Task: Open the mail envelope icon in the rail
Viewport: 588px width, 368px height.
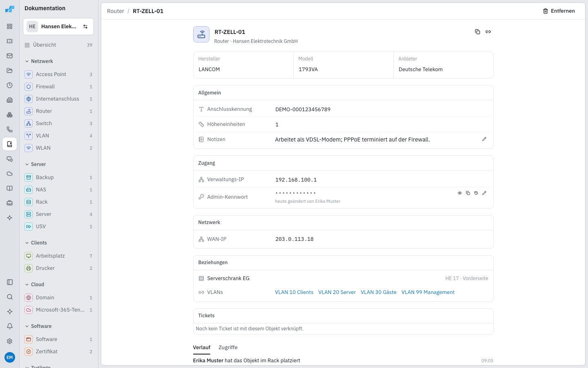Action: tap(10, 56)
